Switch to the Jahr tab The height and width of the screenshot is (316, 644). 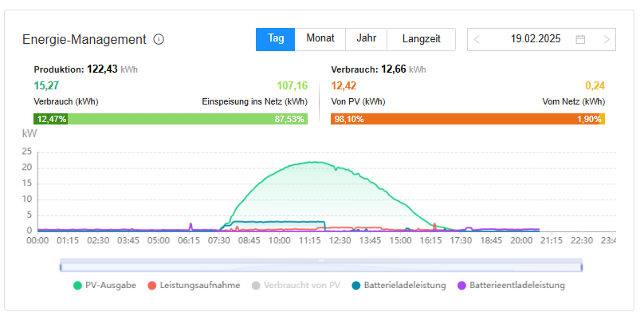[367, 39]
